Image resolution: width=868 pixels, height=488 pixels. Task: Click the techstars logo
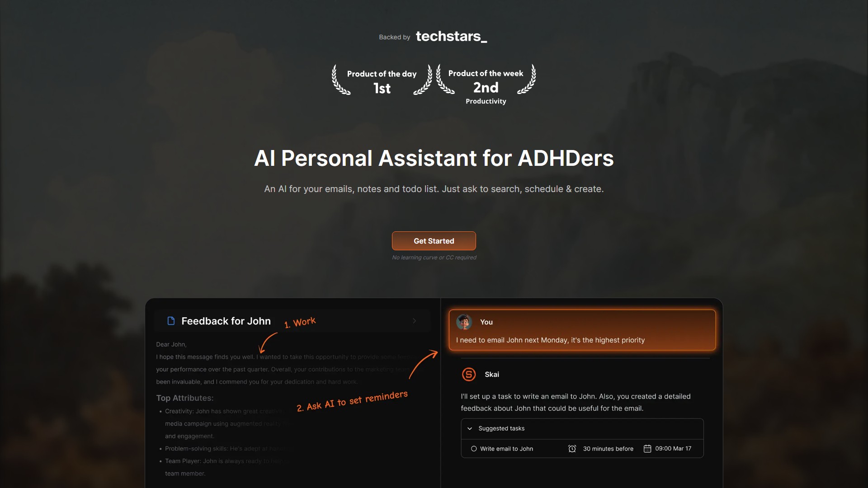tap(451, 36)
